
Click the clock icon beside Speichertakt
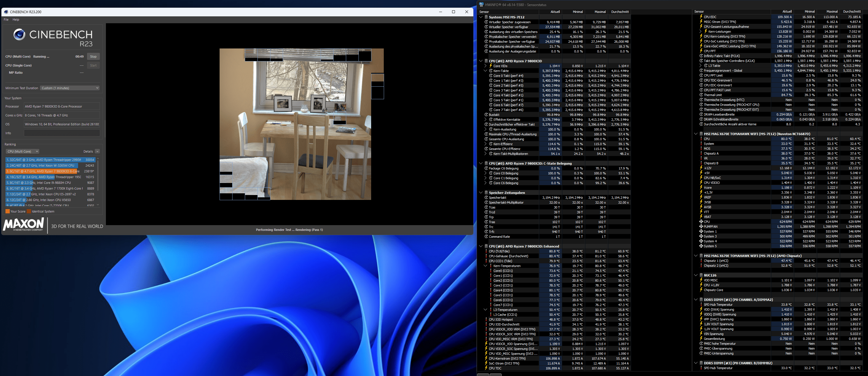tap(486, 198)
